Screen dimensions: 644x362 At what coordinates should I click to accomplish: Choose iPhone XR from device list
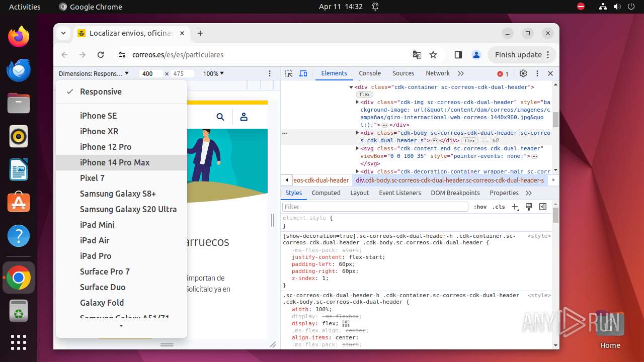121,131
